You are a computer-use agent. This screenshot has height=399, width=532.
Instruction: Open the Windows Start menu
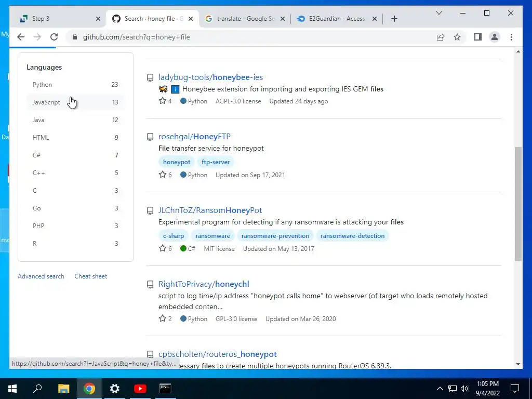pyautogui.click(x=12, y=389)
